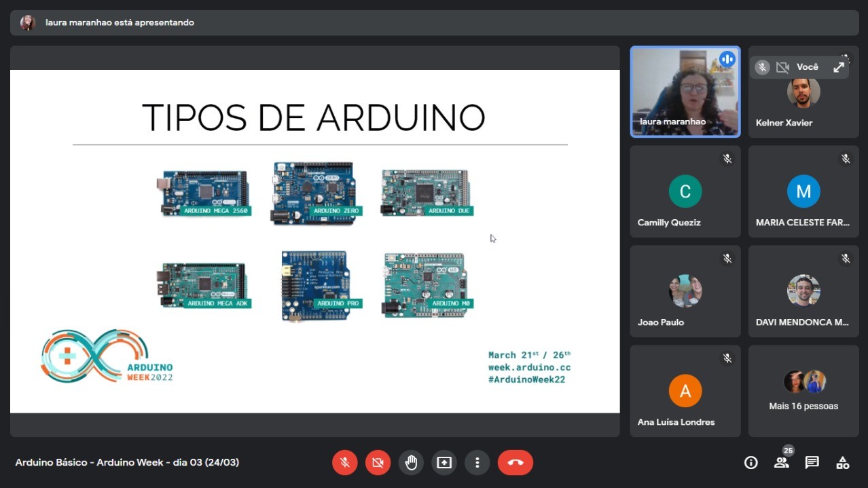Click the Arduino Due board image

pyautogui.click(x=427, y=192)
